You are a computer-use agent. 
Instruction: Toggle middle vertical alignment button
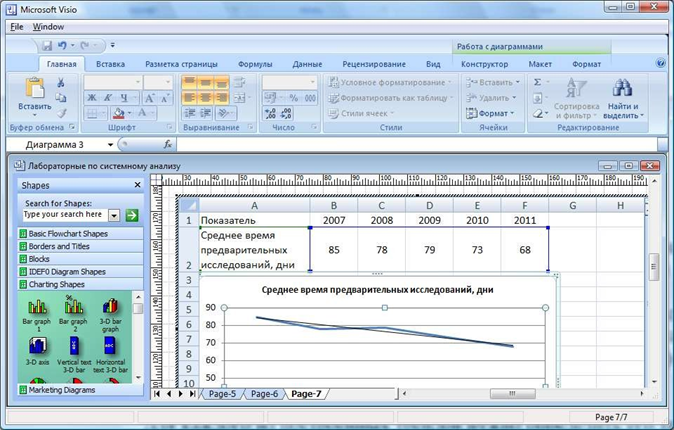[205, 82]
